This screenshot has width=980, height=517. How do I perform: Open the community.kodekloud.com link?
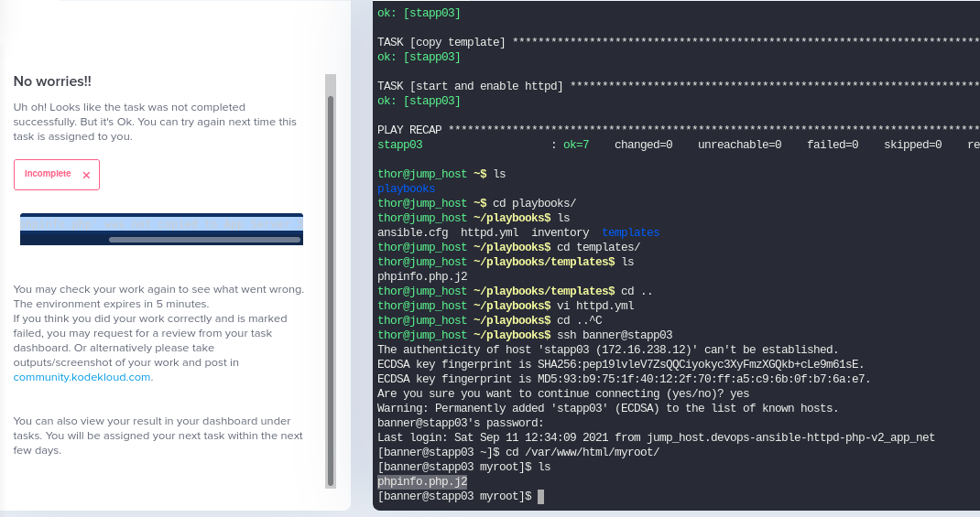82,377
